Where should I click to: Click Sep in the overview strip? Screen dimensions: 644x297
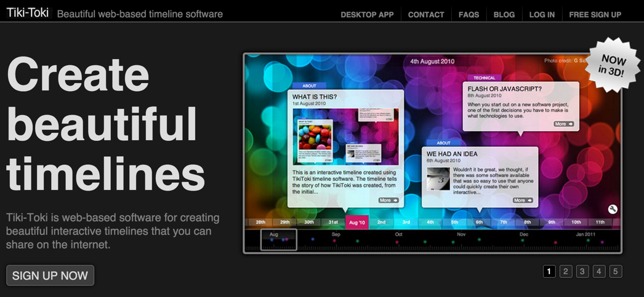point(336,234)
